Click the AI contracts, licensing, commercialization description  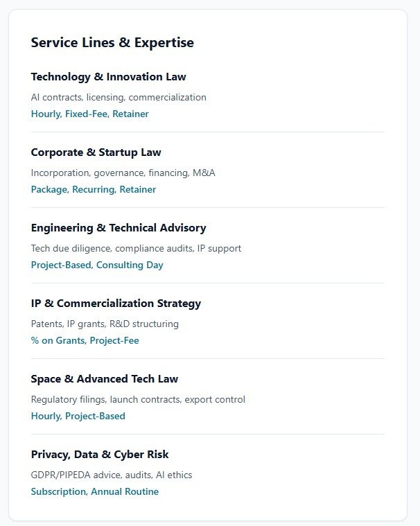[119, 97]
